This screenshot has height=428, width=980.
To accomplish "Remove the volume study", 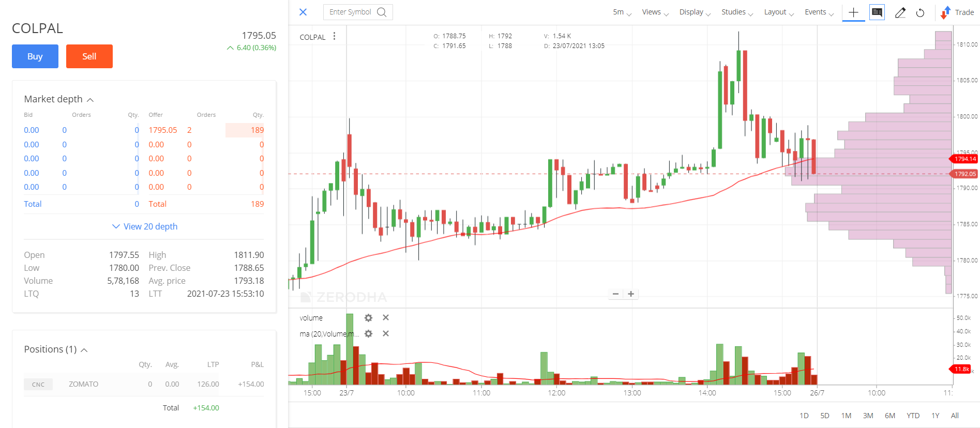I will (386, 317).
